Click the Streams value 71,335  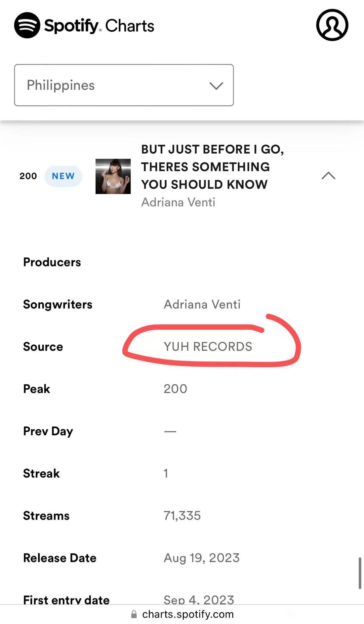tap(182, 516)
